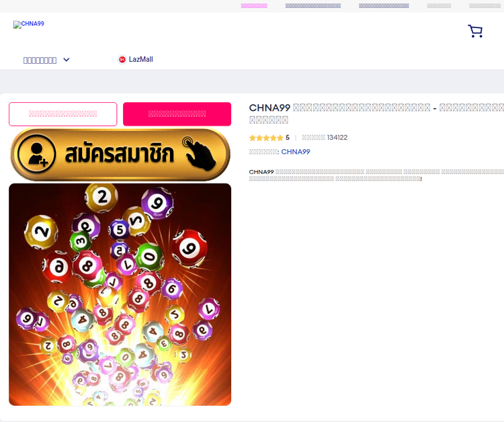This screenshot has width=504, height=422.
Task: Click the white outlined button with pink text
Action: 63,114
